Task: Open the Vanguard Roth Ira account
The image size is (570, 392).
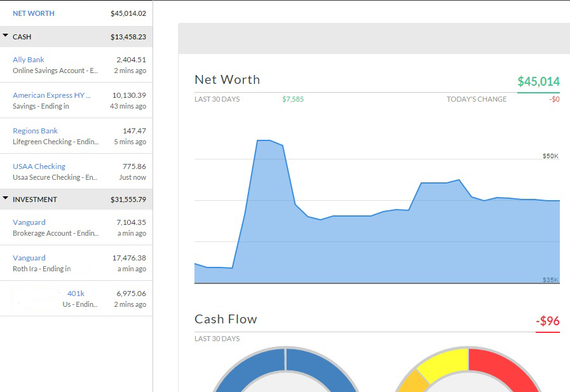Action: [x=29, y=258]
